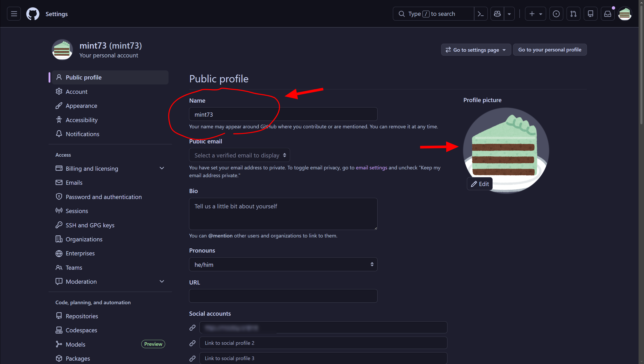Click the mint73 (mint73) account name link
The height and width of the screenshot is (364, 644).
click(x=111, y=45)
